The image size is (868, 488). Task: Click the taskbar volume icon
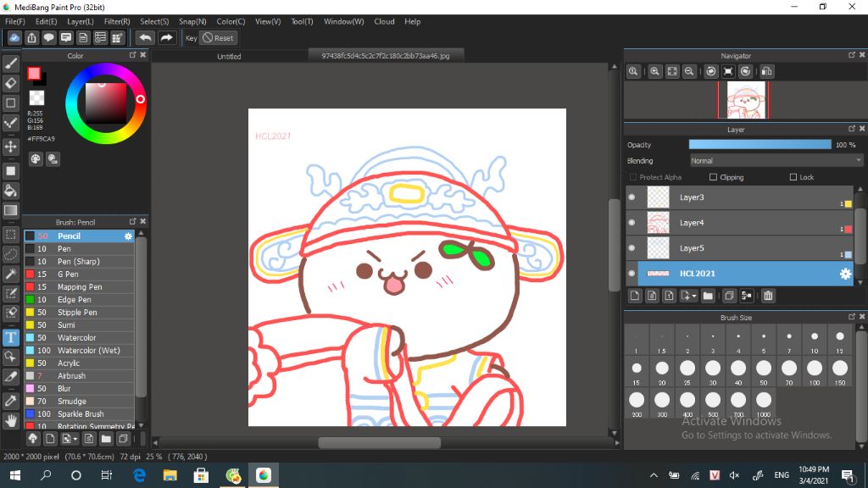click(735, 475)
